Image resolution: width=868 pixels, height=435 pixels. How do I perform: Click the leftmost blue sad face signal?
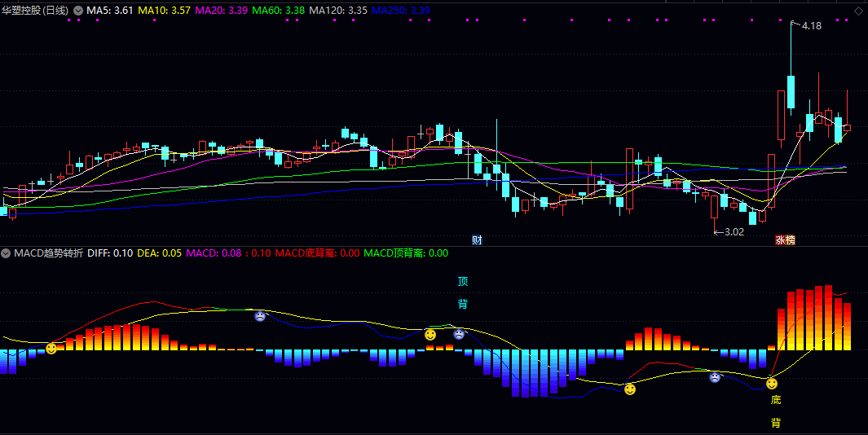pyautogui.click(x=260, y=316)
